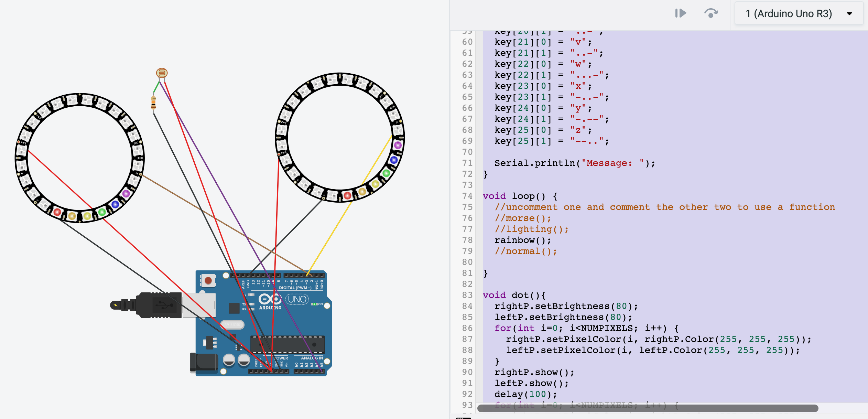The image size is (868, 419).
Task: Click the '//lighting();' commented line
Action: click(x=531, y=229)
